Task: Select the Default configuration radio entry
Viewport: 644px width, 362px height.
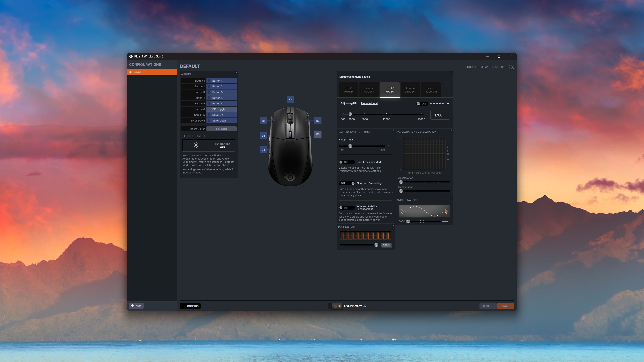Action: tap(152, 72)
